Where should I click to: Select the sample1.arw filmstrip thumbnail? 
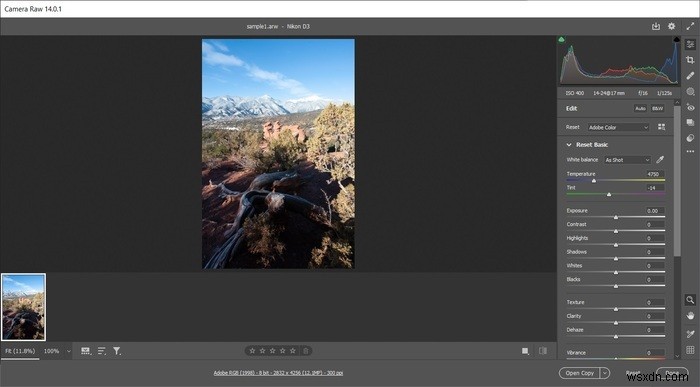point(24,307)
